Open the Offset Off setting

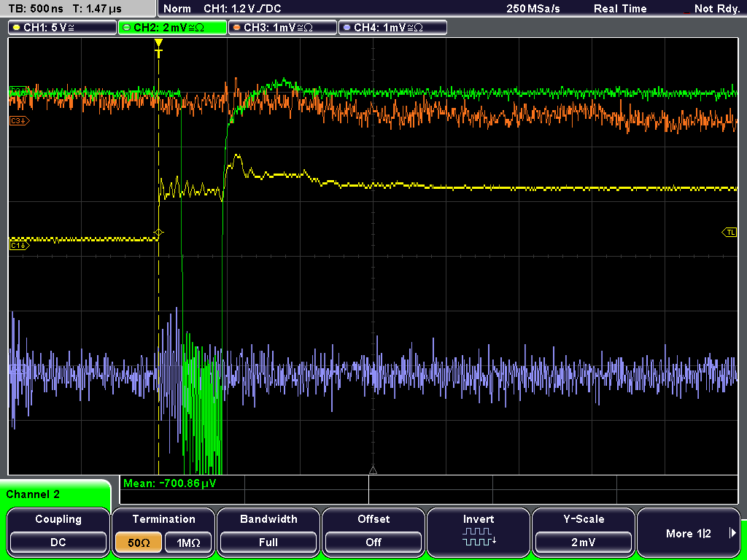(x=373, y=532)
